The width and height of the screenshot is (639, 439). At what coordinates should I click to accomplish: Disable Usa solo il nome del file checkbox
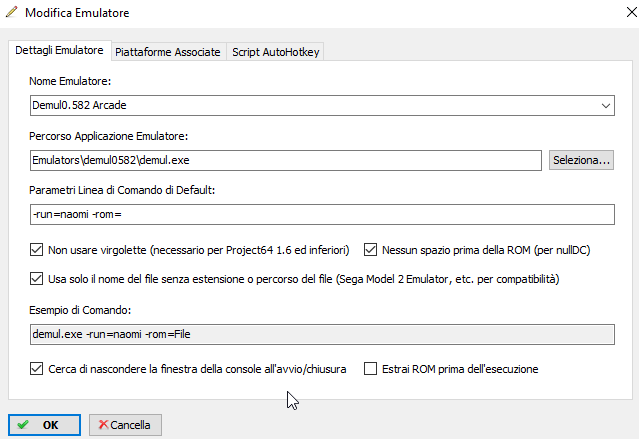click(x=37, y=279)
